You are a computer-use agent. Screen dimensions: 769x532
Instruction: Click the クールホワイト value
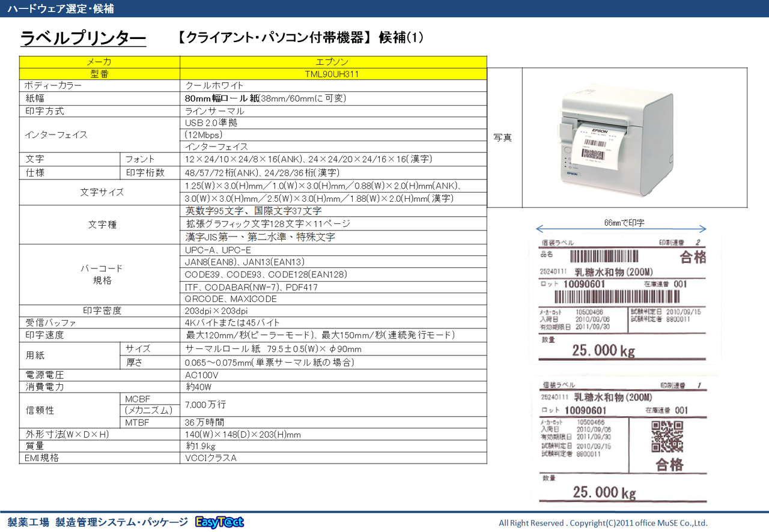(x=214, y=86)
